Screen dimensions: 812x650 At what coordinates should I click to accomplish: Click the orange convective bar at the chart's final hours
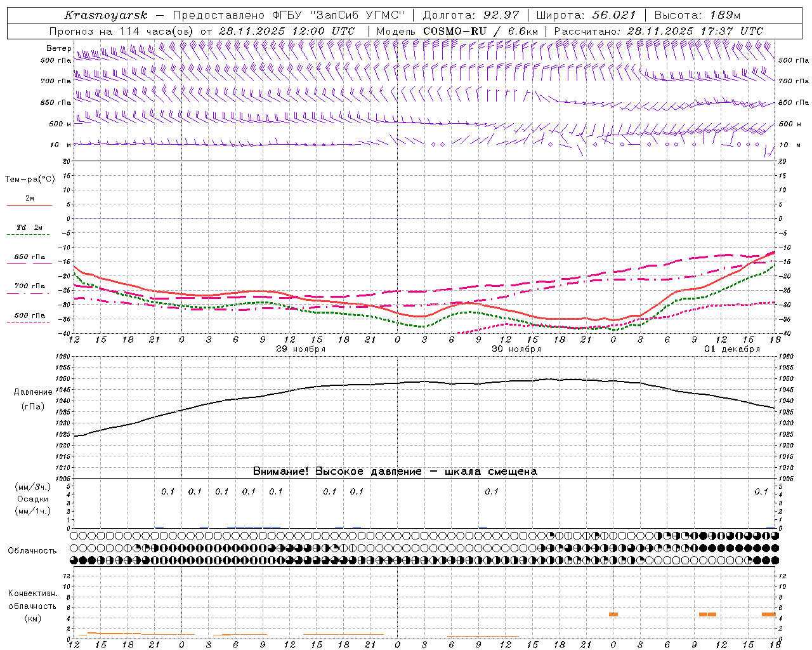769,614
